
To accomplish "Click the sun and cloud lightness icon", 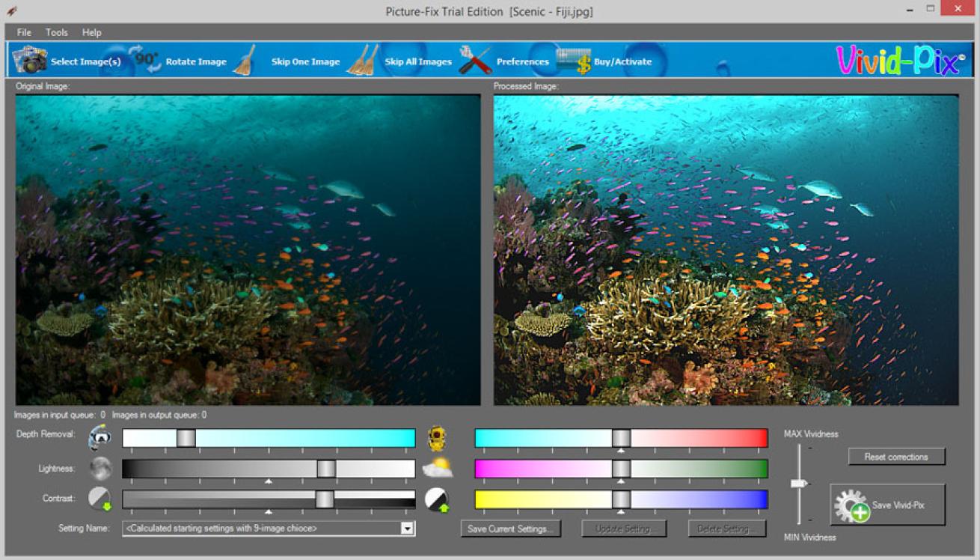I will coord(437,469).
